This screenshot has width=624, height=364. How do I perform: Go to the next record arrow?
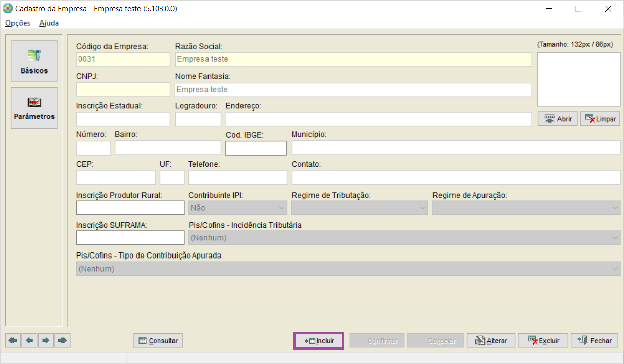click(x=46, y=340)
